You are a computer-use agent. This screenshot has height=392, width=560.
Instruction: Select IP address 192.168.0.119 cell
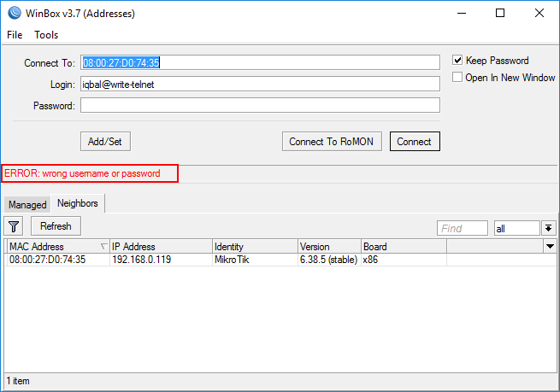(x=141, y=260)
